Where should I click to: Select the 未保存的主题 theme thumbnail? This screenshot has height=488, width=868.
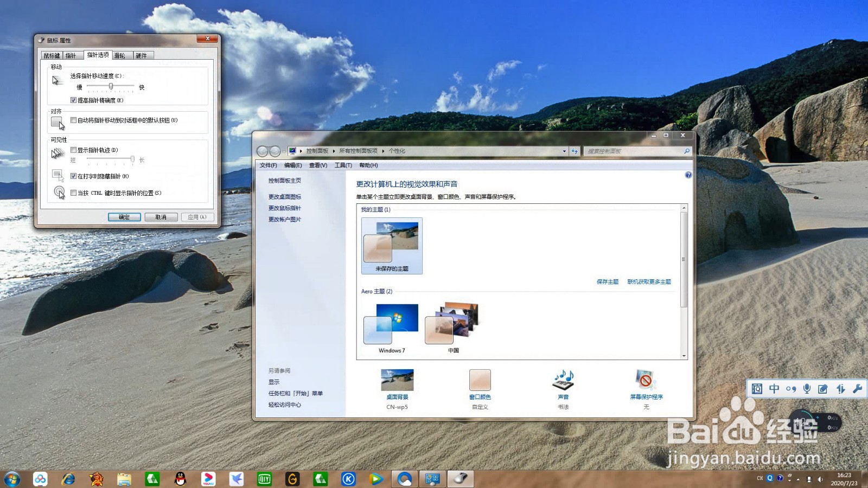pos(392,246)
